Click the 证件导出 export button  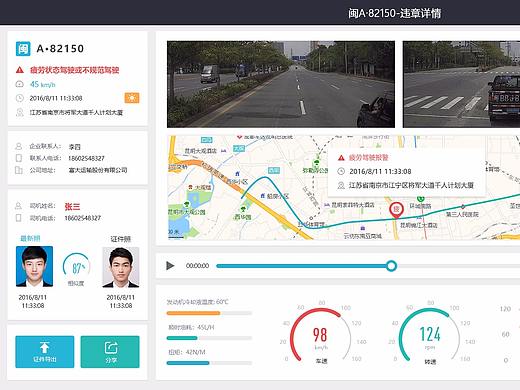45,352
